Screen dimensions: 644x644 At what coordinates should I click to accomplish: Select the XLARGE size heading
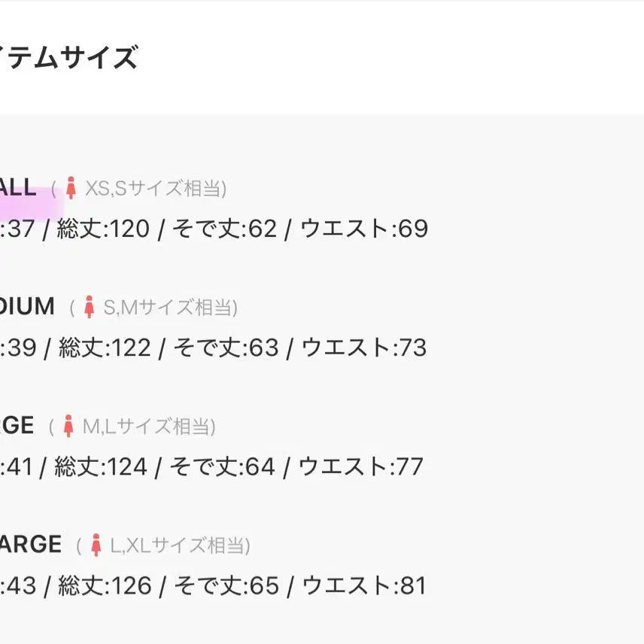[31, 545]
